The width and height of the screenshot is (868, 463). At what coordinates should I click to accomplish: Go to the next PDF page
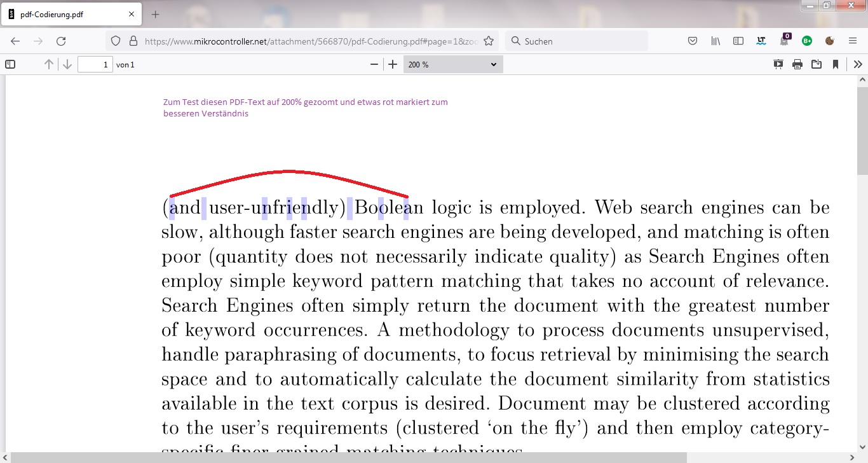(67, 64)
